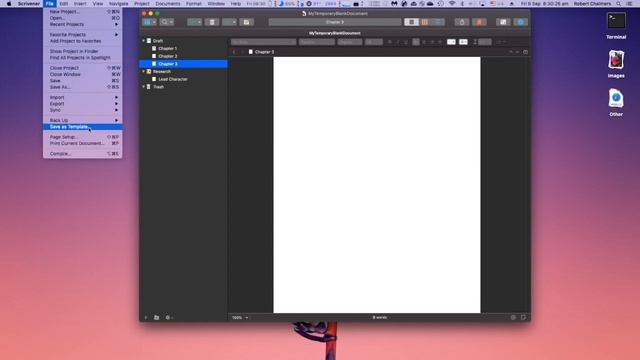640x360 pixels.
Task: Click the Search toolbar icon
Action: [167, 22]
